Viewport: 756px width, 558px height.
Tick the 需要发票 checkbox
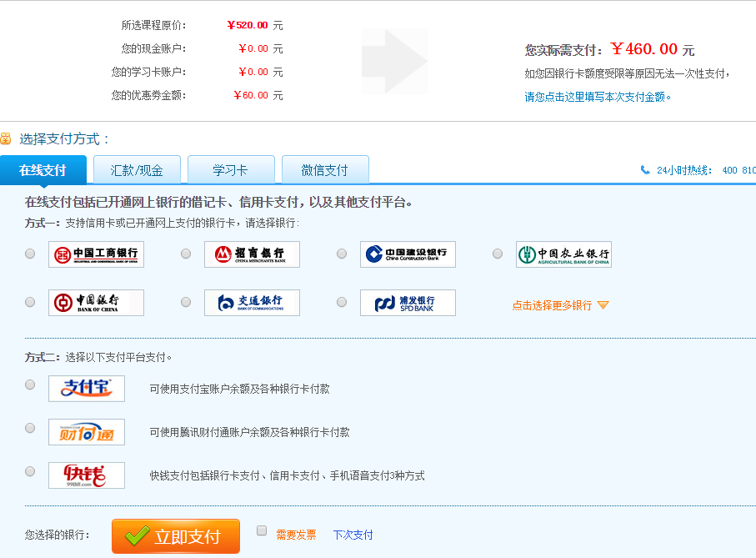pos(262,530)
